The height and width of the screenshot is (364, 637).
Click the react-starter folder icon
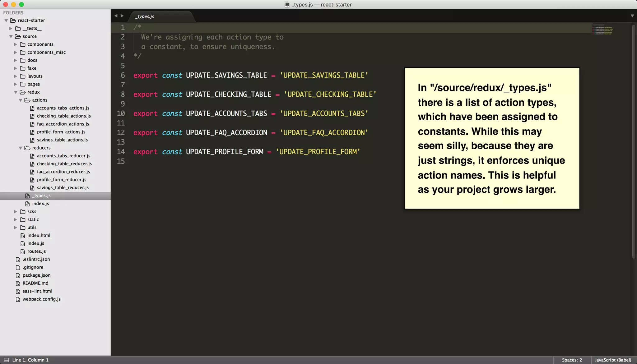coord(13,21)
